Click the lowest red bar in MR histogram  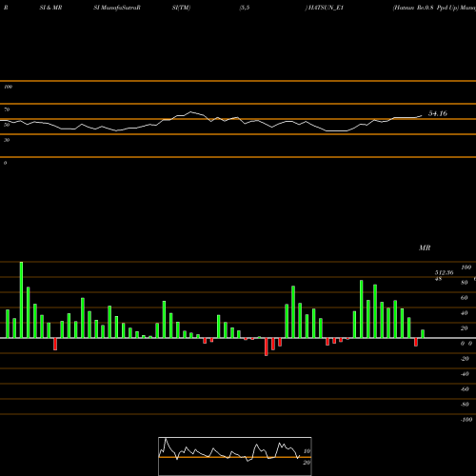pyautogui.click(x=267, y=347)
